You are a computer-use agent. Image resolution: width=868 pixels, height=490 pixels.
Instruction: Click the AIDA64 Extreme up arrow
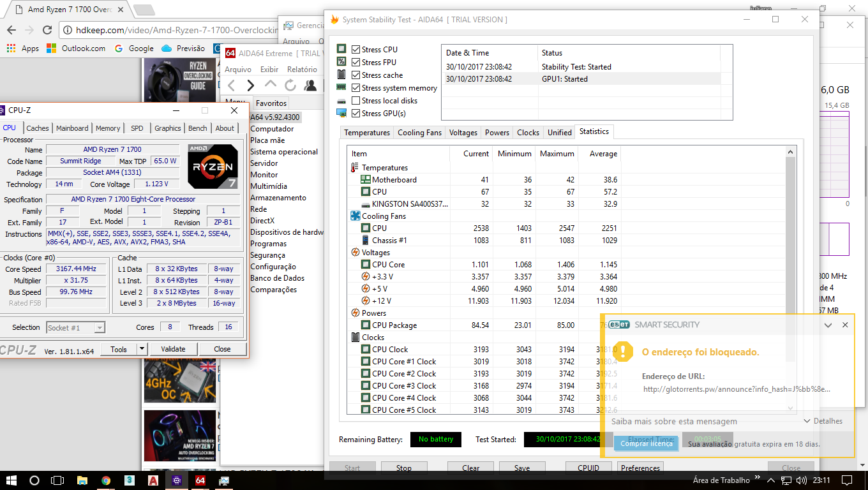(271, 85)
